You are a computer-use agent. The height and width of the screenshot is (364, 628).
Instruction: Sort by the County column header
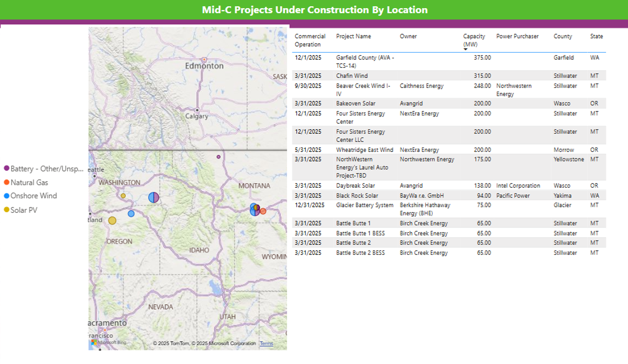pos(562,36)
